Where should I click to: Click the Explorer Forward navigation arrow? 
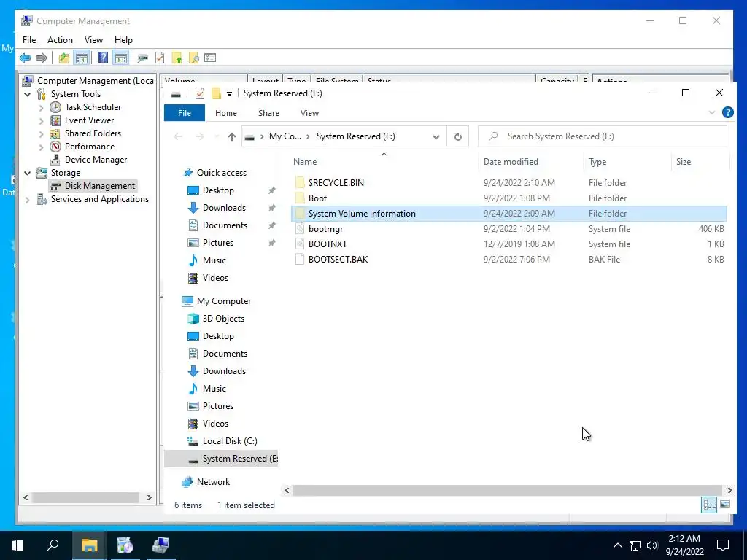coord(200,136)
